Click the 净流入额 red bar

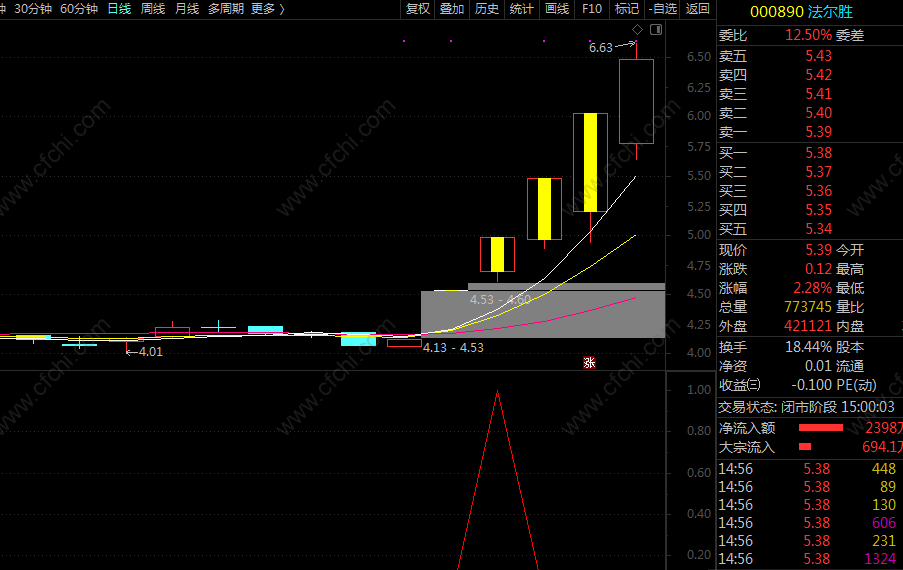coord(821,428)
